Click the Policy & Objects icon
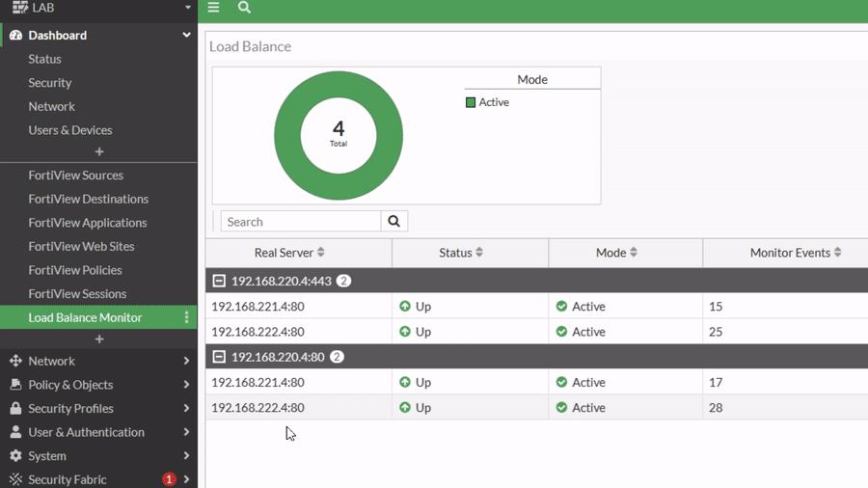The height and width of the screenshot is (488, 868). pyautogui.click(x=15, y=384)
